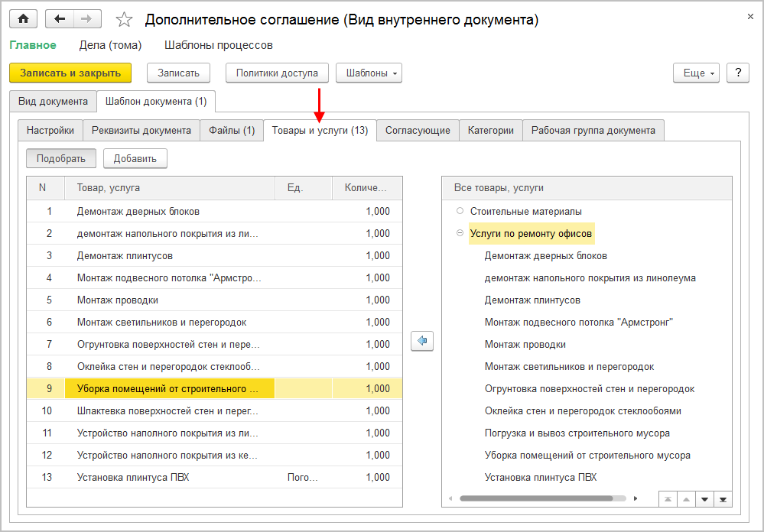The height and width of the screenshot is (532, 764).
Task: Open help with question mark button
Action: (738, 73)
